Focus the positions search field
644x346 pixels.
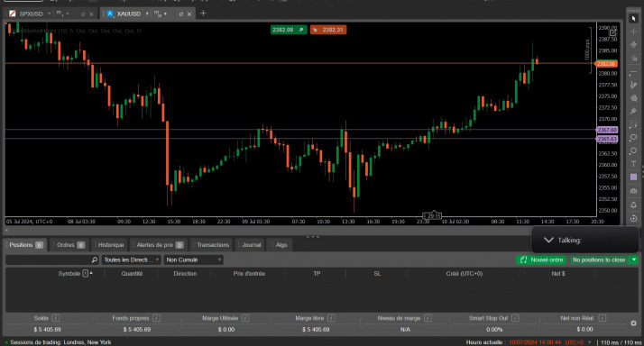52,259
